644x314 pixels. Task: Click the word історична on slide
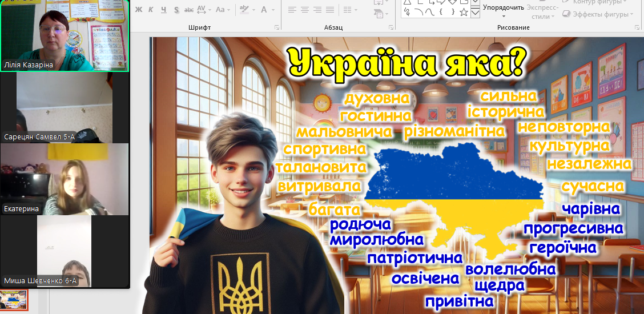[x=506, y=112]
